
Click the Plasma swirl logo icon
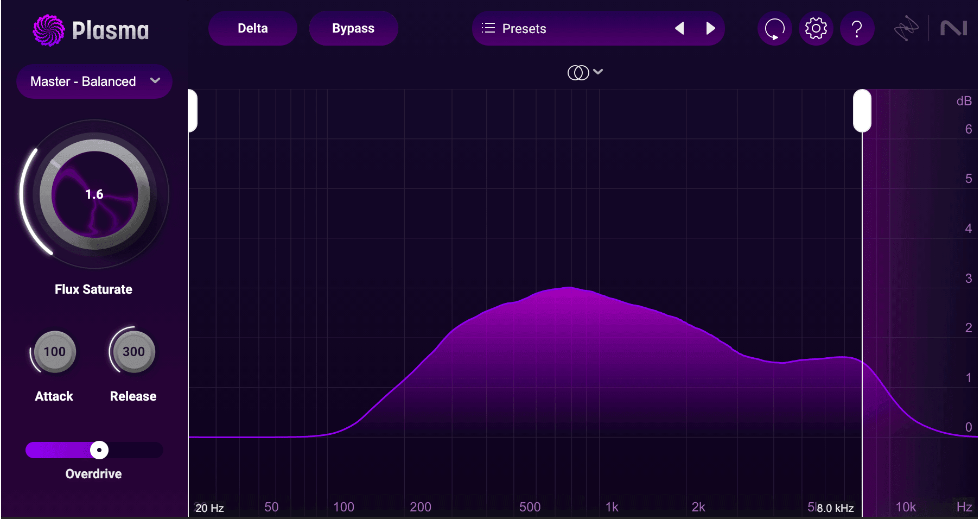point(48,30)
